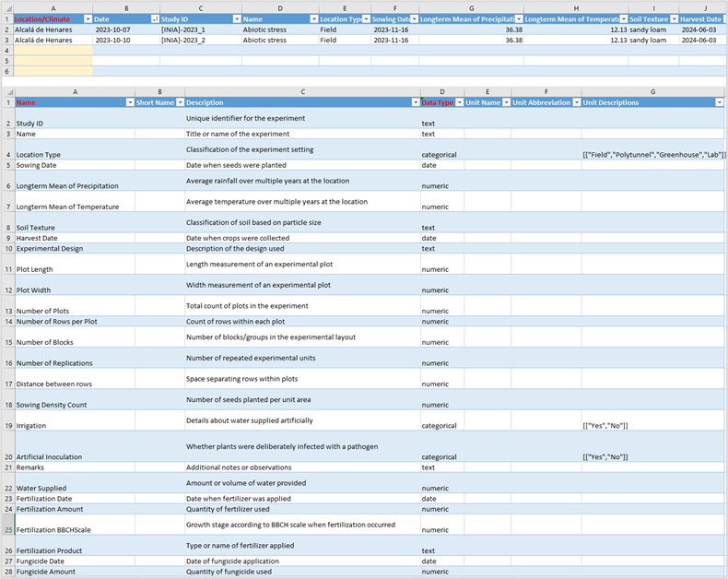The width and height of the screenshot is (728, 579).
Task: Expand the Soil Texture filter dropdown
Action: click(674, 19)
